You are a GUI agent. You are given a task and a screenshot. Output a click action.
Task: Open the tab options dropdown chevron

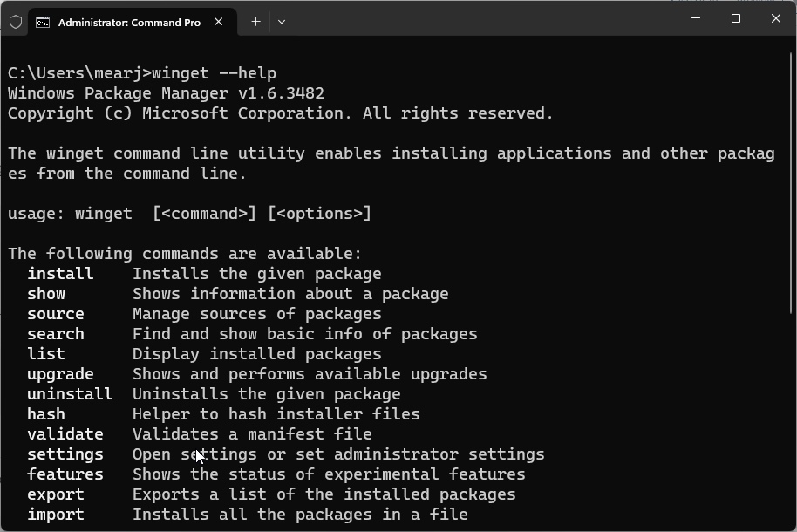tap(281, 22)
